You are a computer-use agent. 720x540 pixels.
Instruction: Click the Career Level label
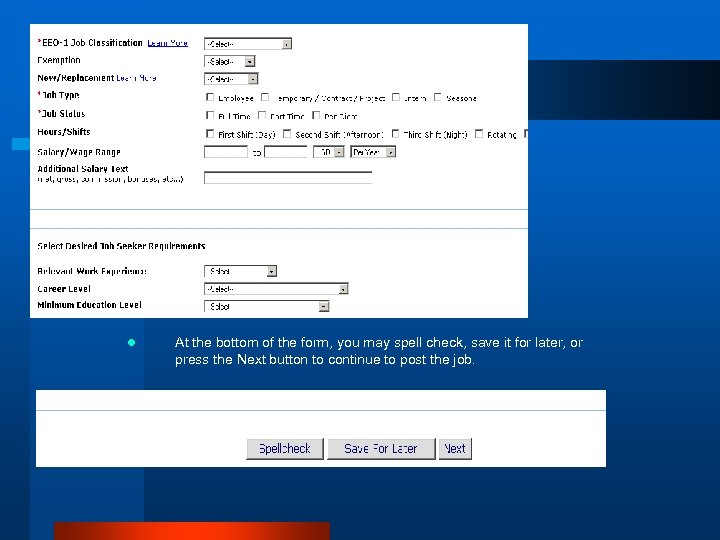[64, 289]
